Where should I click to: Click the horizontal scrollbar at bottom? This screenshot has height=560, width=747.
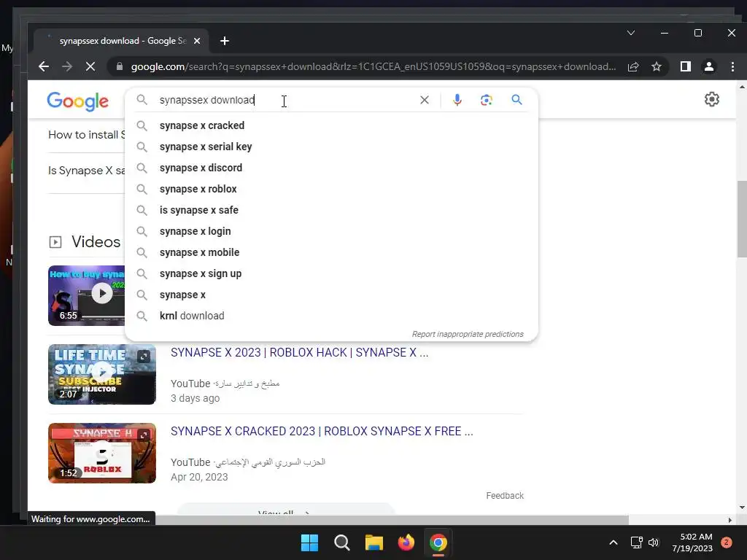tap(392, 519)
